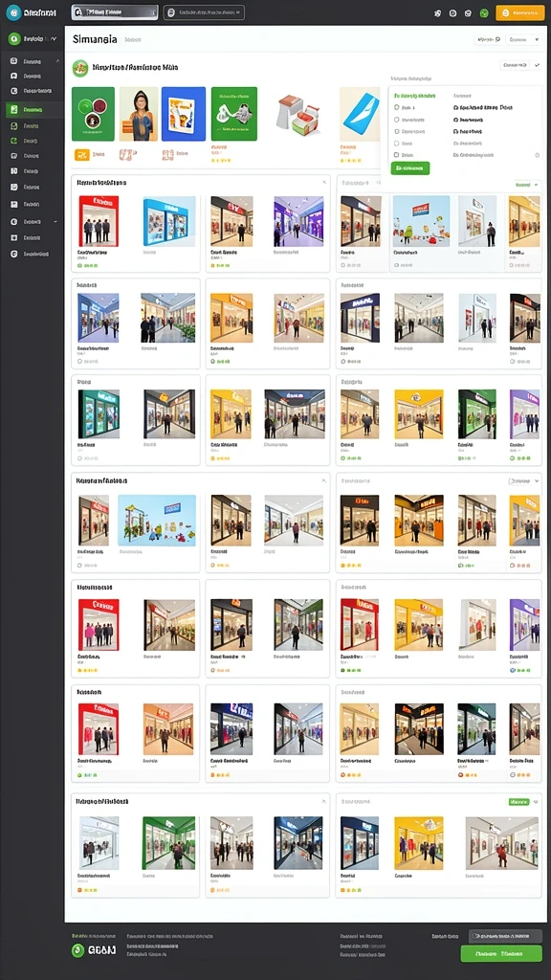This screenshot has width=551, height=980.
Task: Open the dropdown at the page title's far right
Action: pyautogui.click(x=523, y=39)
